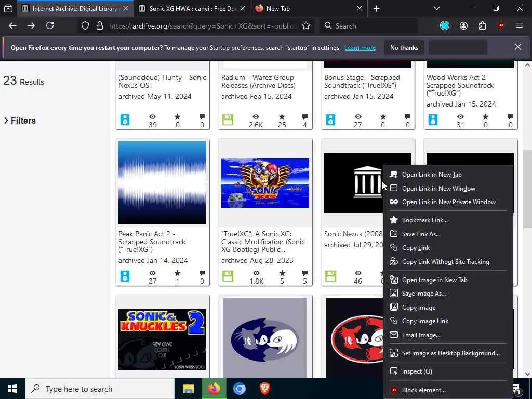Viewport: 532px width, 399px height.
Task: Click the site padlock icon
Action: click(99, 26)
